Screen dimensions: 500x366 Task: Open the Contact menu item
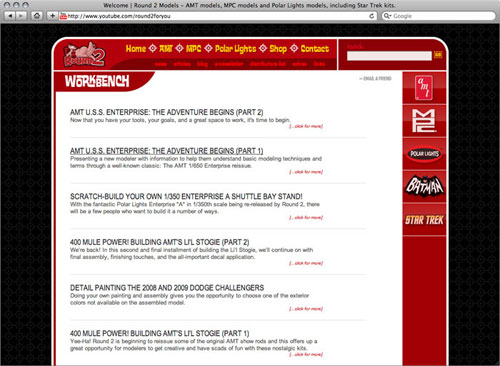click(x=315, y=49)
